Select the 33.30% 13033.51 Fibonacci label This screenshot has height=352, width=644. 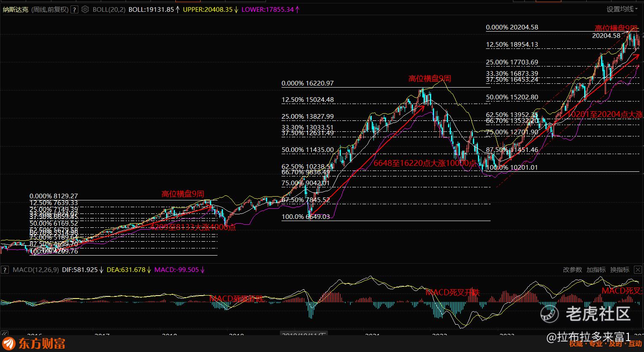click(x=308, y=127)
